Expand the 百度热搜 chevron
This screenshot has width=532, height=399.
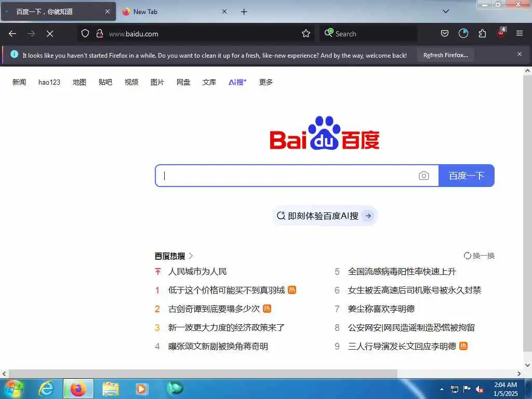[191, 256]
